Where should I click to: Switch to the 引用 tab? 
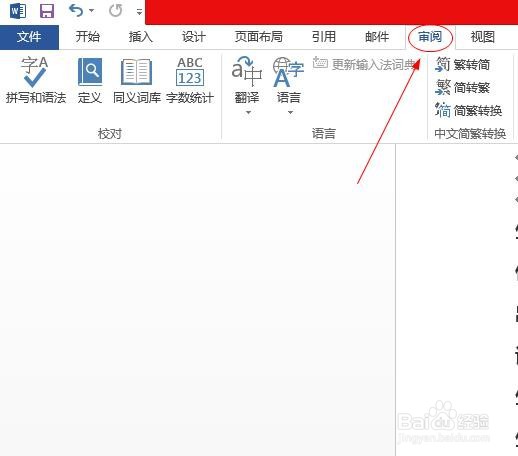click(x=324, y=37)
